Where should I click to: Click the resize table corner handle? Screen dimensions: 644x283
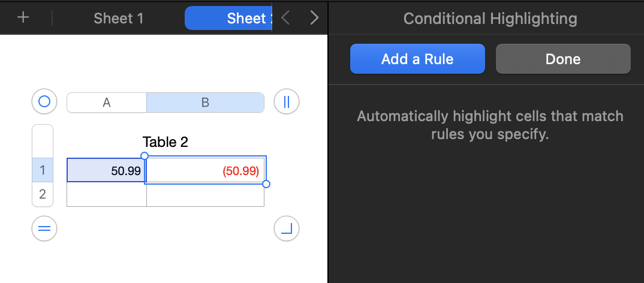click(x=286, y=228)
